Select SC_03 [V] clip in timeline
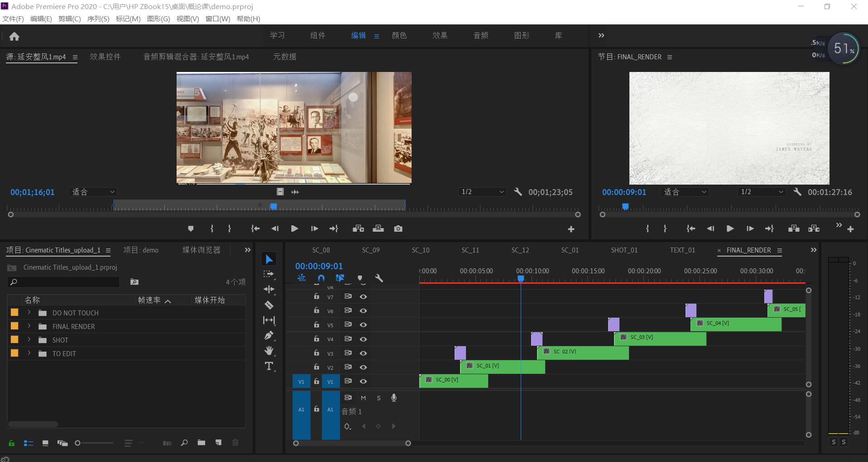The image size is (868, 462). coord(660,338)
